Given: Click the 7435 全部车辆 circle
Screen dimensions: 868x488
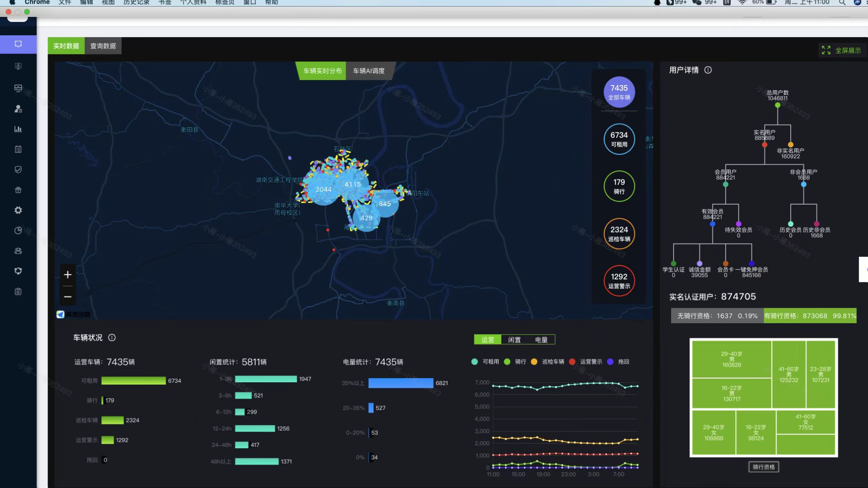Looking at the screenshot, I should tap(619, 92).
